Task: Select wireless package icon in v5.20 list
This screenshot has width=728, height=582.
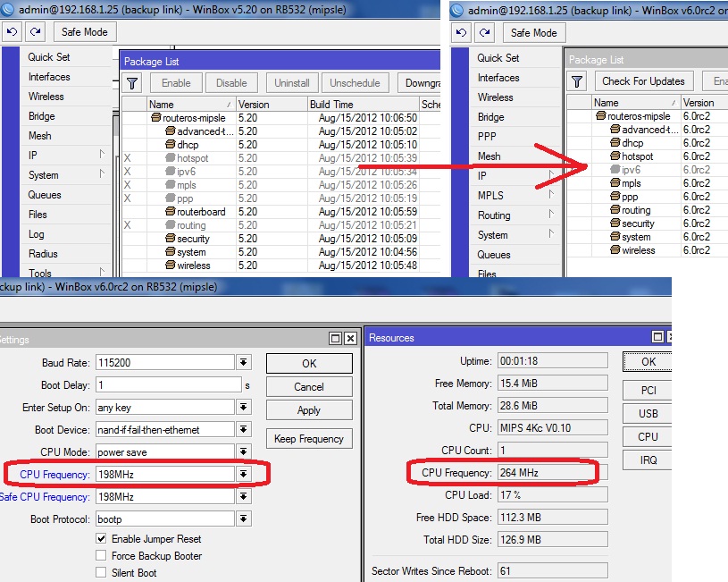Action: click(x=171, y=266)
